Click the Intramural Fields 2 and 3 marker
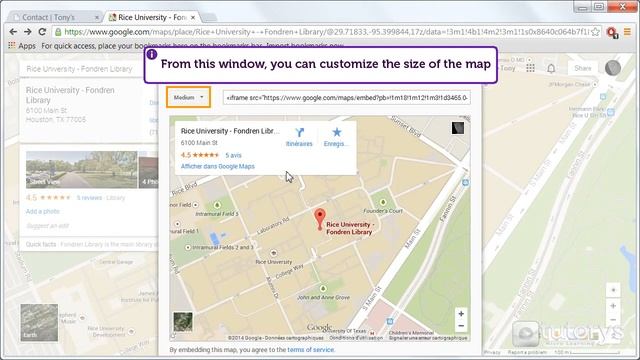Viewport: 640px width, 360px height. (188, 247)
